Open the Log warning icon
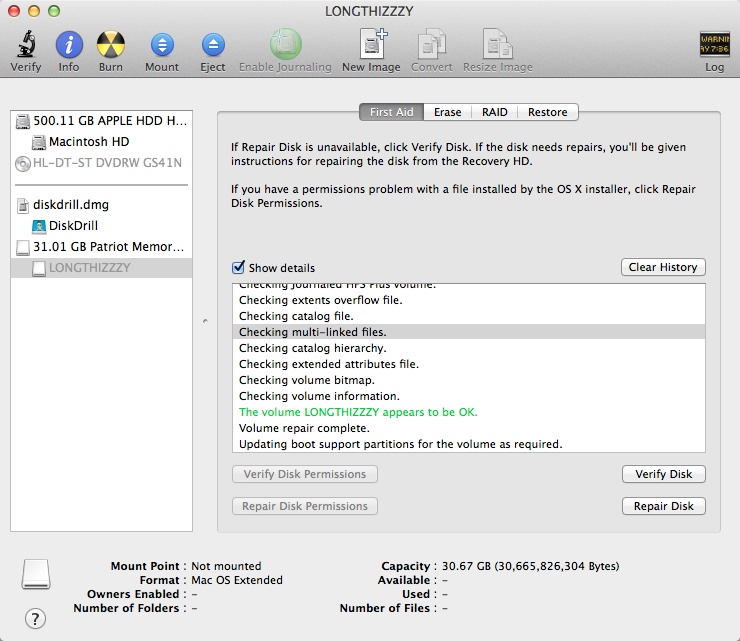 pos(714,44)
